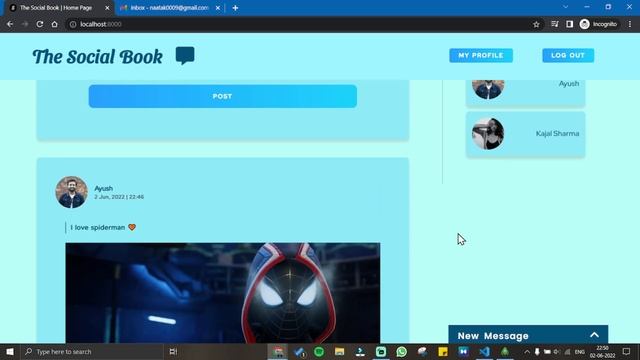
Task: Open the clock showing 22:50
Action: 602,351
